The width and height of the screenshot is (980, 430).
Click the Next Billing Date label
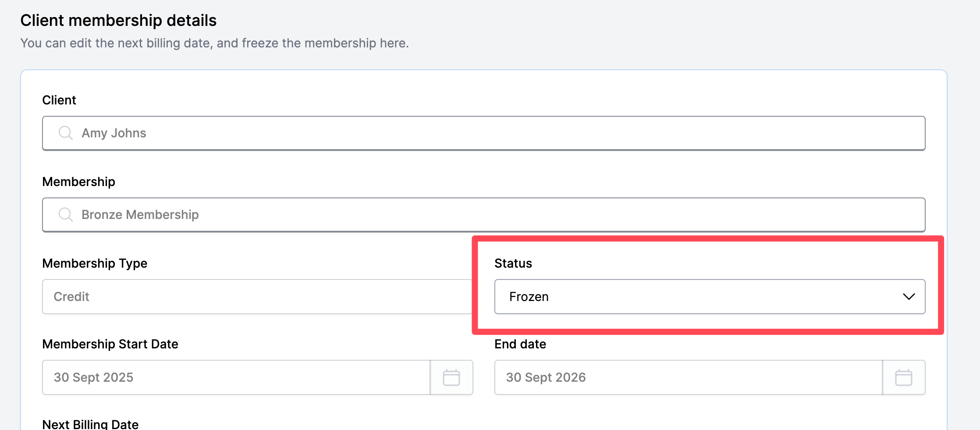pos(90,424)
